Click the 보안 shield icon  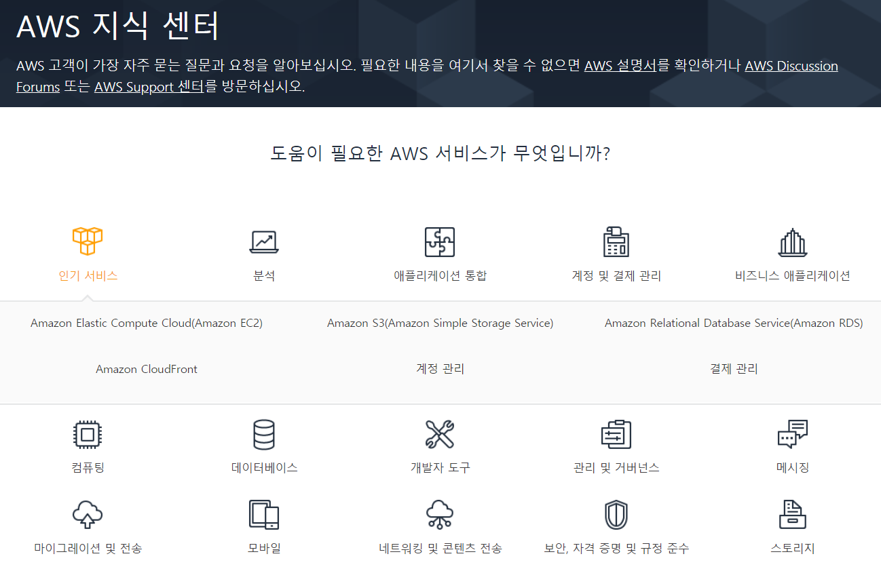pos(616,515)
